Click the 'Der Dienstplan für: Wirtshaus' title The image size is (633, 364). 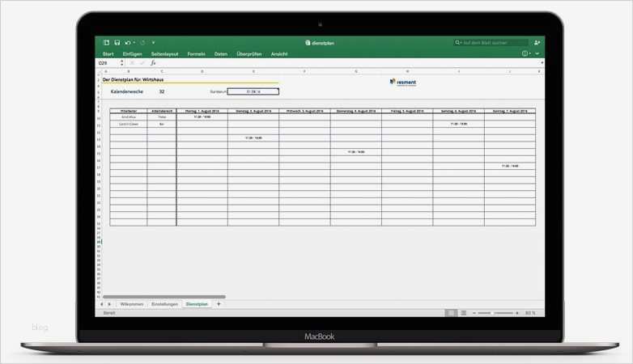tap(134, 80)
